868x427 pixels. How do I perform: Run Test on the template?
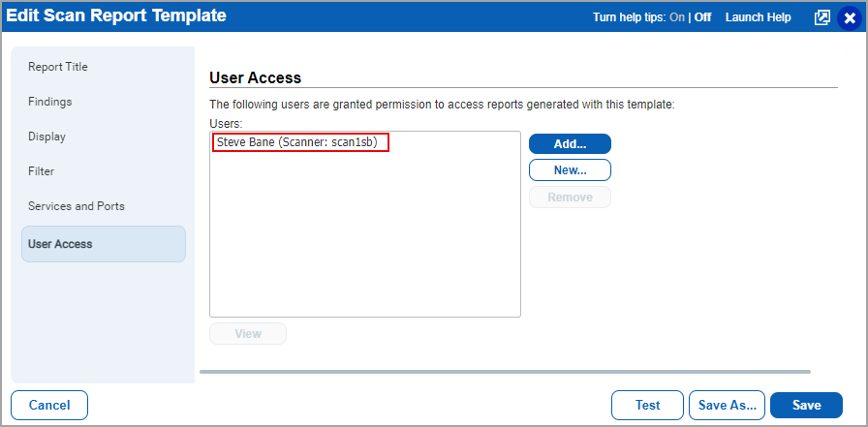pyautogui.click(x=647, y=405)
